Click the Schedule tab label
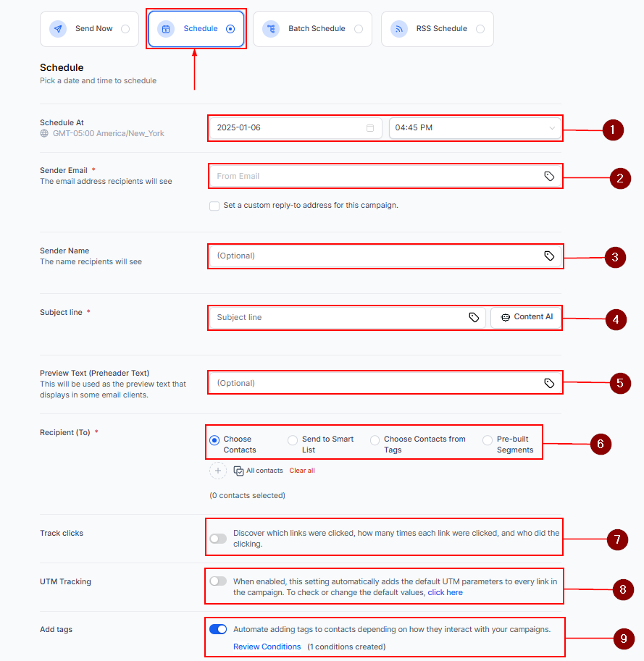 pyautogui.click(x=201, y=29)
